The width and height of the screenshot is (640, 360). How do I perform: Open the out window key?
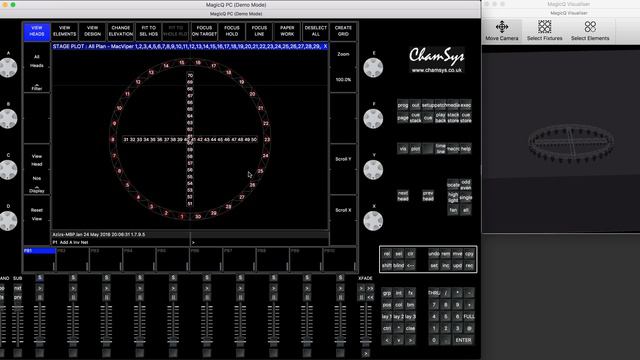pyautogui.click(x=415, y=105)
